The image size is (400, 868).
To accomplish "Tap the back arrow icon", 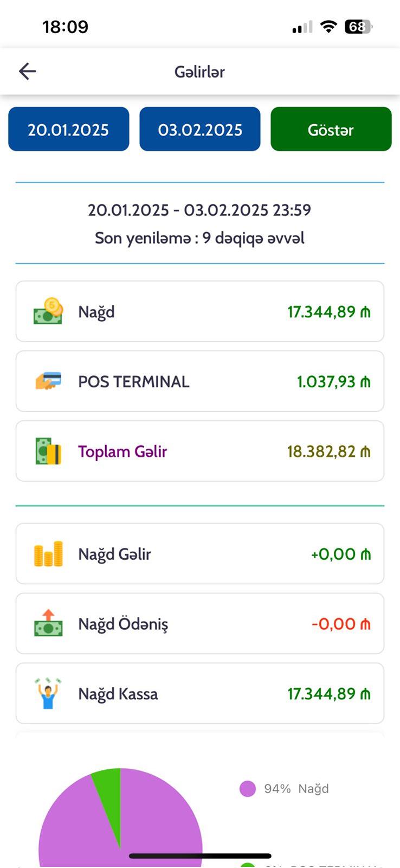I will tap(27, 71).
